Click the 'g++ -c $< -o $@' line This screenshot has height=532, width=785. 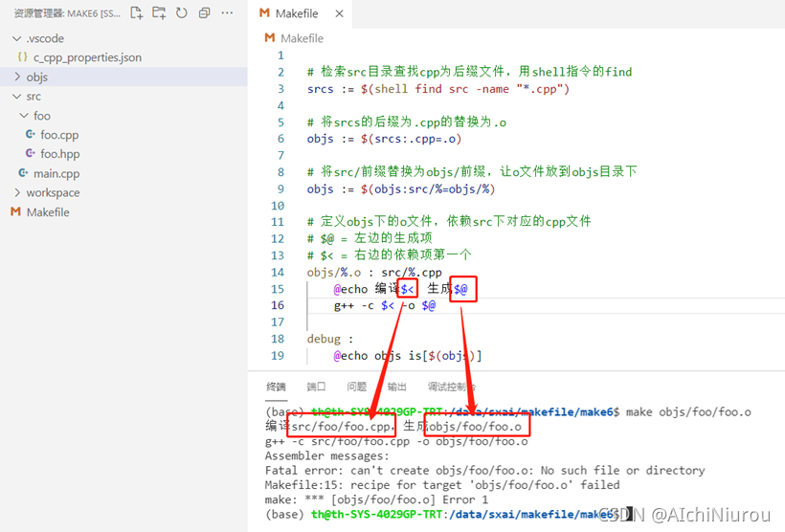pyautogui.click(x=385, y=305)
